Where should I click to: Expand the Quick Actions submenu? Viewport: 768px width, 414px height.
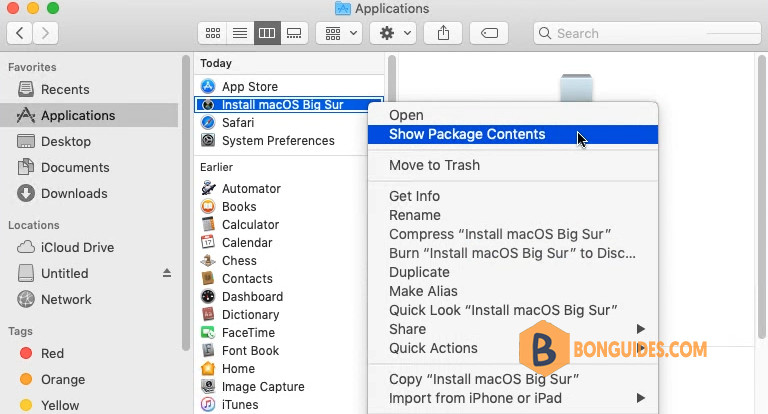click(x=513, y=348)
